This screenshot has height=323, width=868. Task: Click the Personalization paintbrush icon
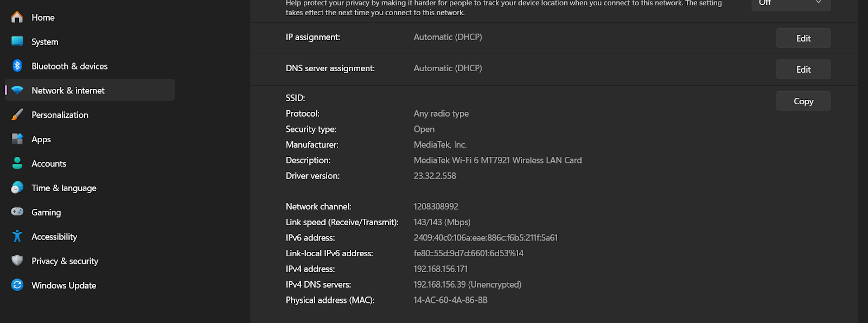click(x=17, y=115)
